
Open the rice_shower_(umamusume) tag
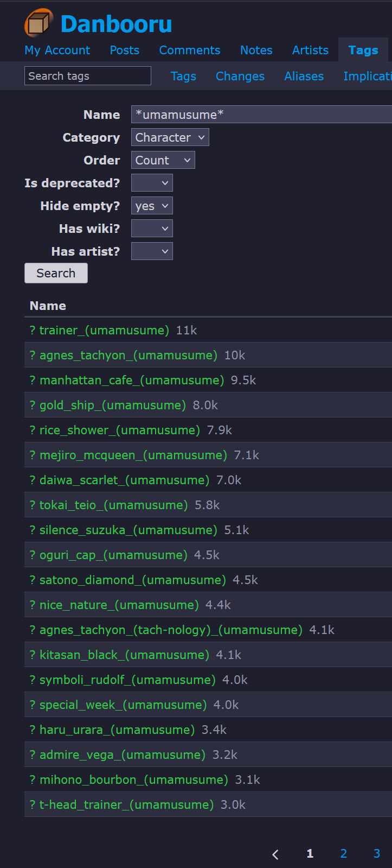[x=120, y=430]
